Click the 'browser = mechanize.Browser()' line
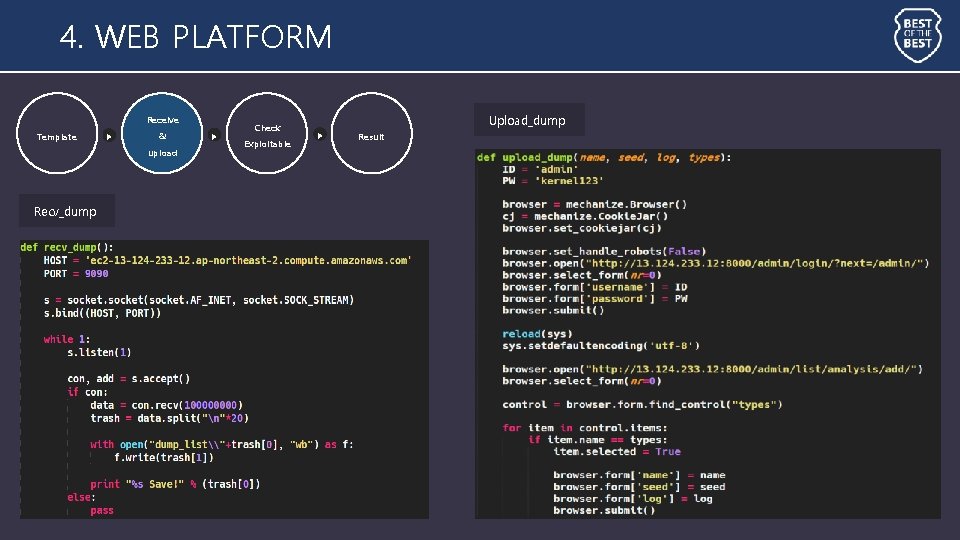Image resolution: width=960 pixels, height=540 pixels. (594, 204)
